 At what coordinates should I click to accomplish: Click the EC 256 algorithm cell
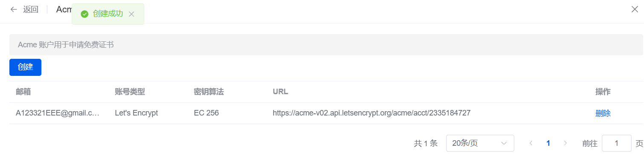pos(206,113)
